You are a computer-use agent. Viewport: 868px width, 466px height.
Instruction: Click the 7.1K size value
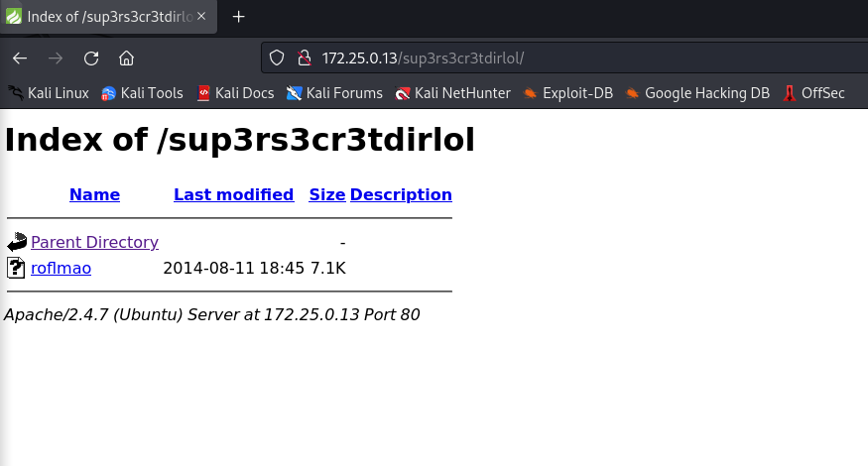tap(327, 269)
